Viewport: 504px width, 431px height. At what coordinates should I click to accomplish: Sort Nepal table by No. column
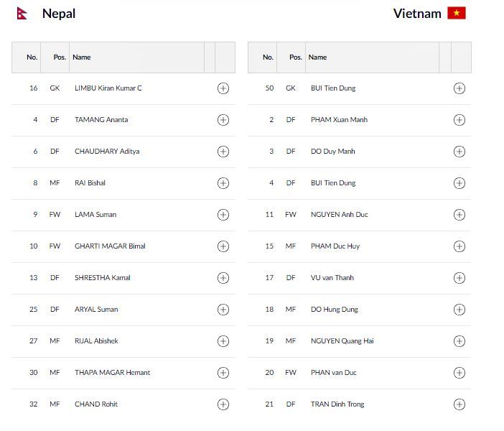[32, 57]
